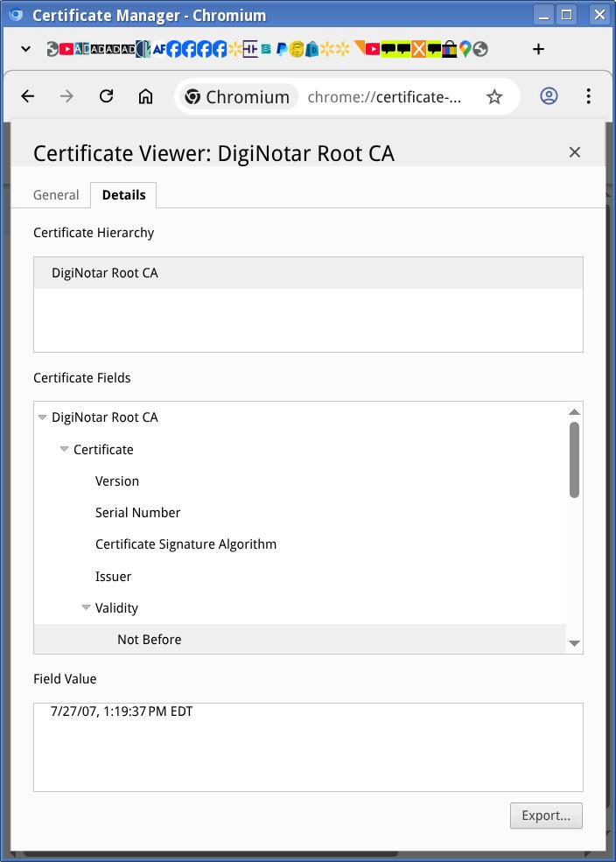
Task: Open the tab search chevron
Action: [x=26, y=49]
